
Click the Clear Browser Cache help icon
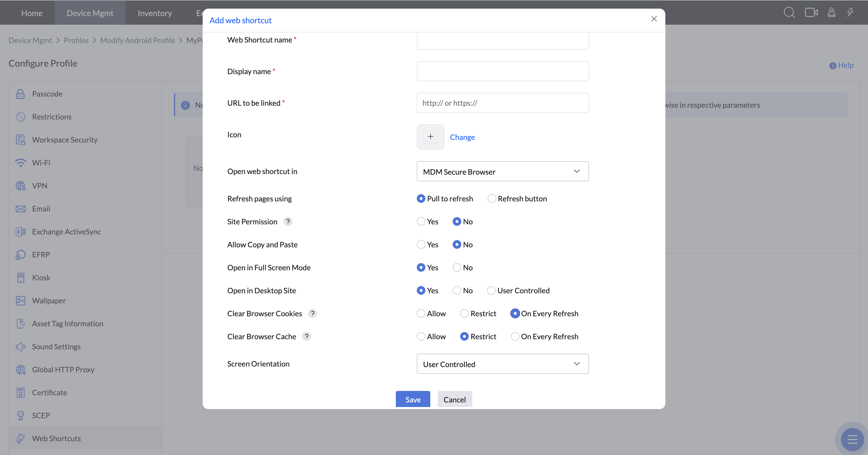tap(306, 336)
